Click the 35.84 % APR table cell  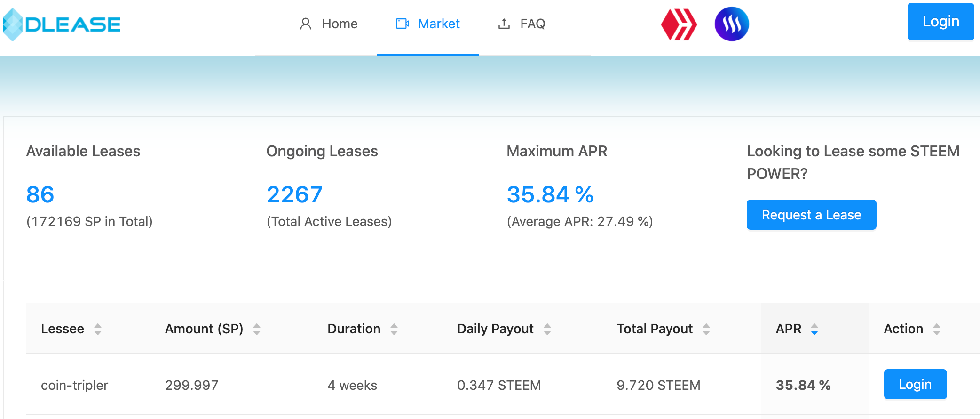pos(803,385)
